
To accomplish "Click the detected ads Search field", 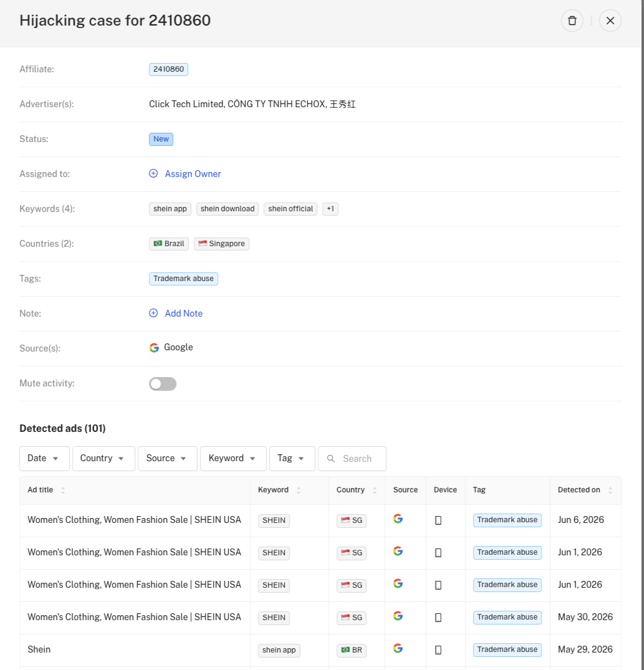I will (x=352, y=459).
